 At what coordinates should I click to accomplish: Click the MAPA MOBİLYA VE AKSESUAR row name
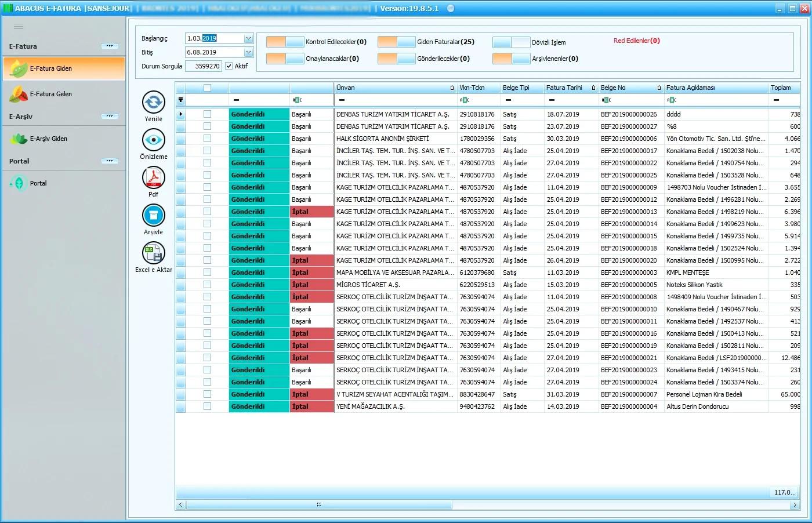coord(395,273)
